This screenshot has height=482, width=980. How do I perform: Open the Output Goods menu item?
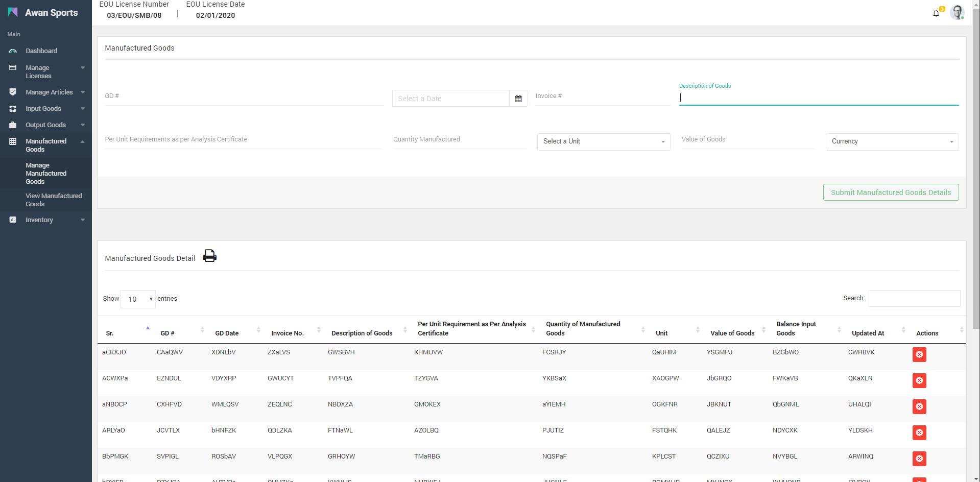[45, 125]
